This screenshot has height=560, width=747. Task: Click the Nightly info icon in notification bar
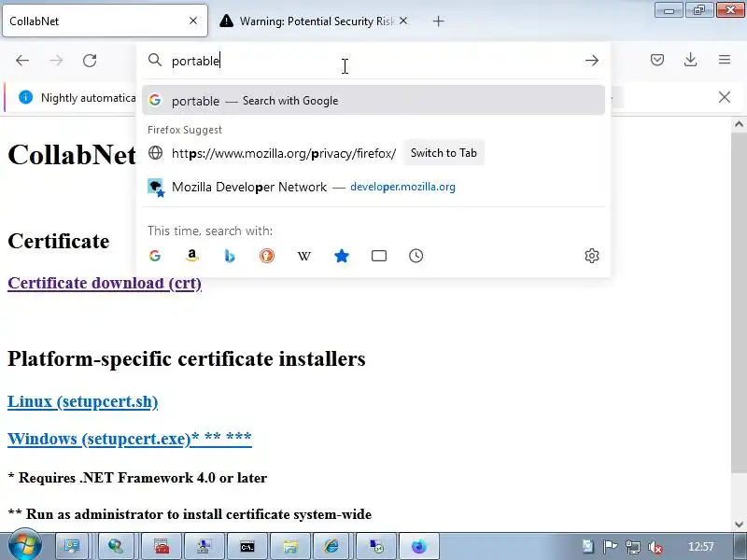coord(26,97)
